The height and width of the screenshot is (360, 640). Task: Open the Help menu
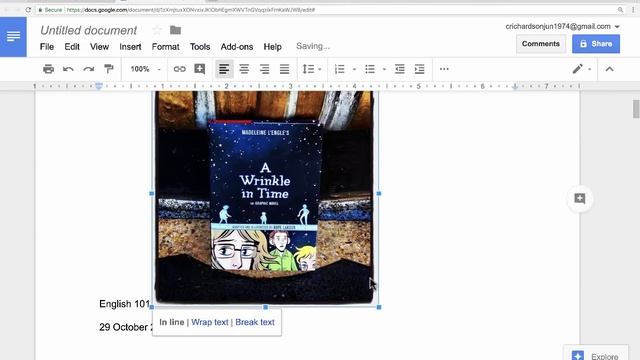(x=272, y=47)
